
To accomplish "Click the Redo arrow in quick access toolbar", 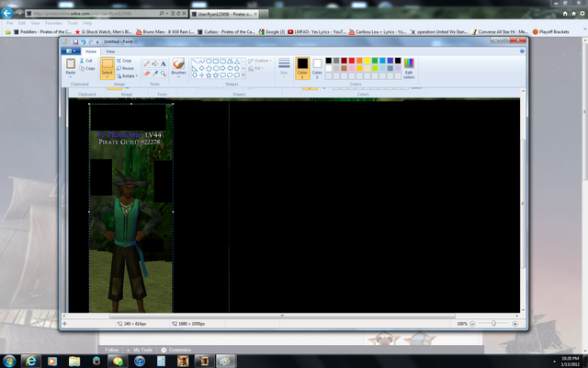I will tap(91, 41).
